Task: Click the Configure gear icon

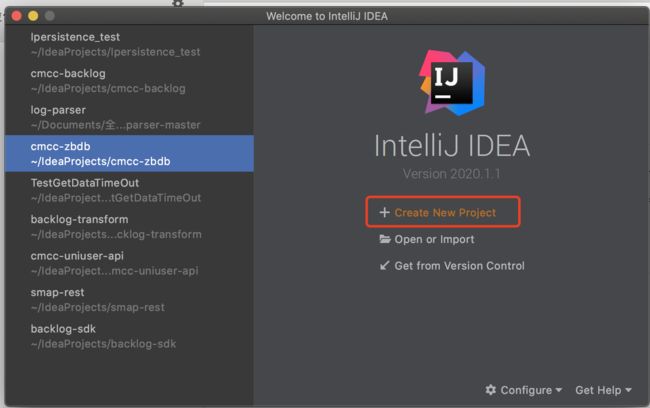Action: (x=490, y=390)
